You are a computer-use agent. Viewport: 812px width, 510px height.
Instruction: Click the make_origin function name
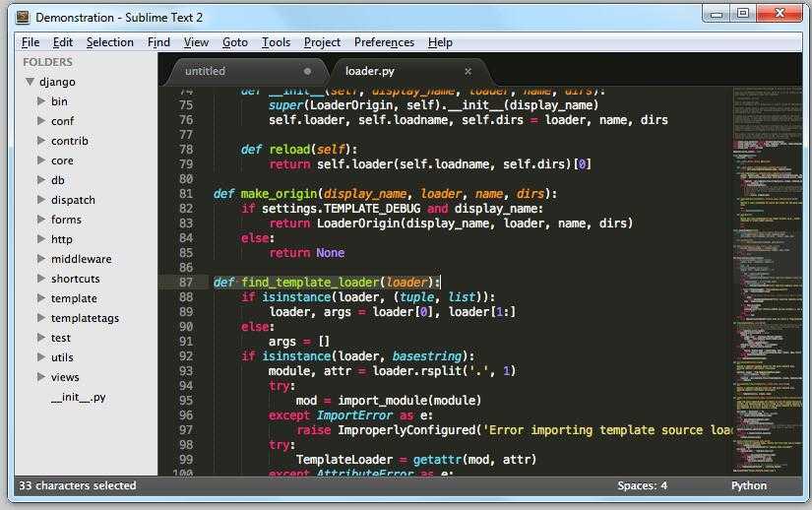(x=280, y=194)
